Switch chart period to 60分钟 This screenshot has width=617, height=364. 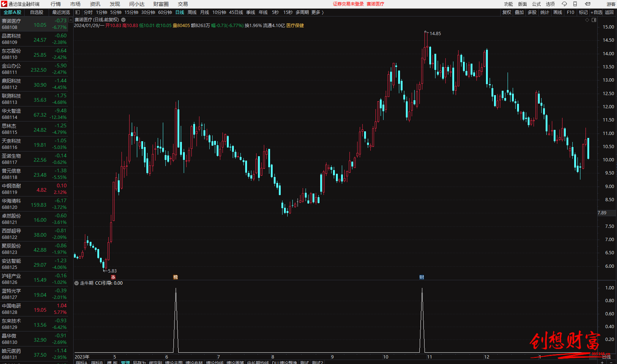(165, 12)
